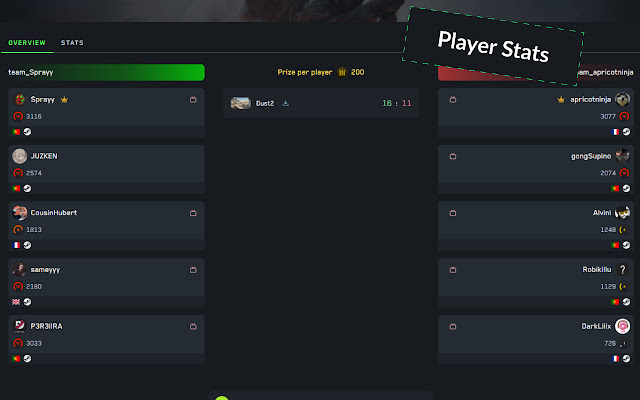Image resolution: width=640 pixels, height=400 pixels.
Task: Click the Player Stats callout label
Action: [493, 47]
